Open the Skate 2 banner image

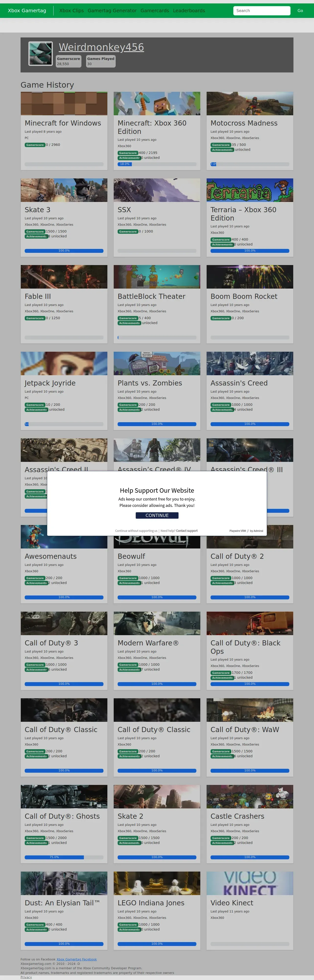tap(157, 797)
